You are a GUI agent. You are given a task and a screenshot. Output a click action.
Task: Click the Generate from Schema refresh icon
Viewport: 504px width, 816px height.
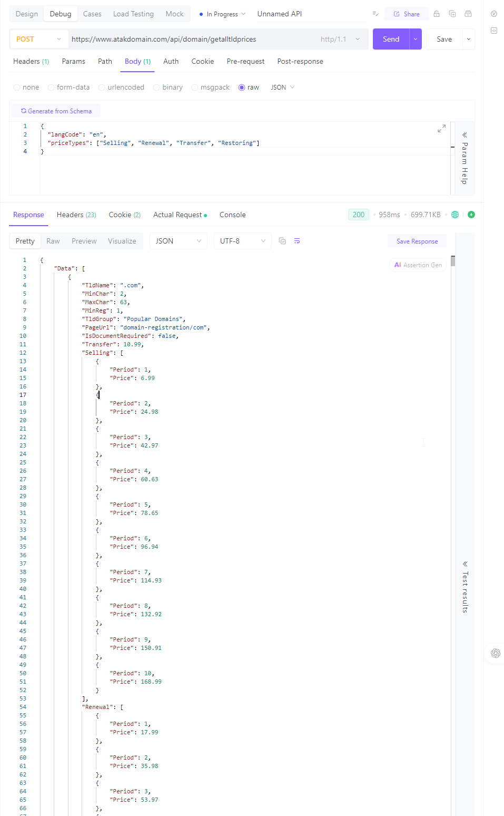[24, 111]
